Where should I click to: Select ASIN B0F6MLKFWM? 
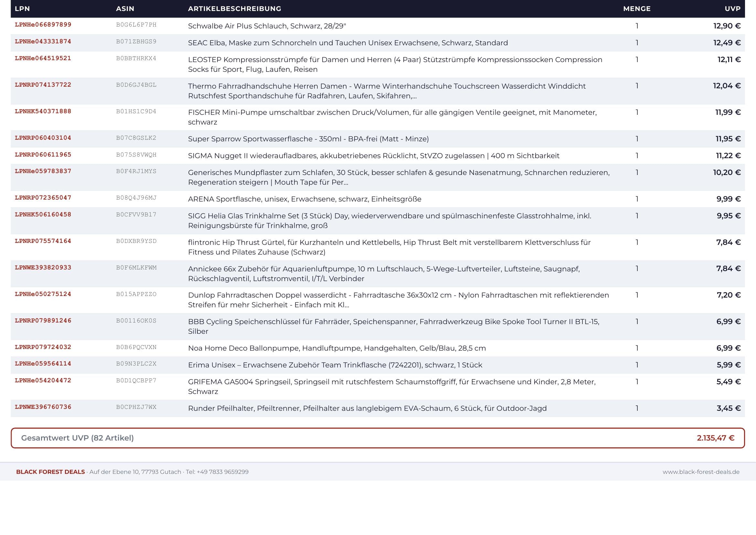(x=136, y=267)
